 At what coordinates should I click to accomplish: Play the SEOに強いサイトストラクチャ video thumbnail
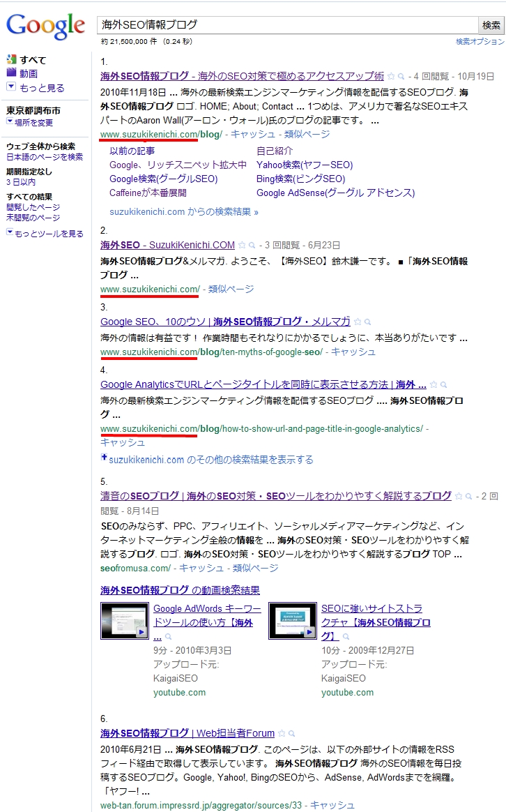(292, 620)
